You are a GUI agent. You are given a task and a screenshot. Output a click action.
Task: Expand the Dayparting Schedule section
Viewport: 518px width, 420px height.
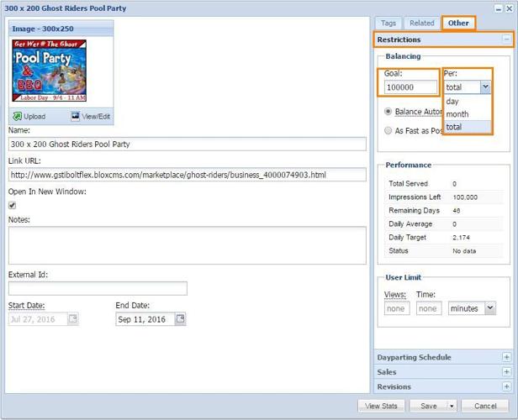pyautogui.click(x=506, y=357)
